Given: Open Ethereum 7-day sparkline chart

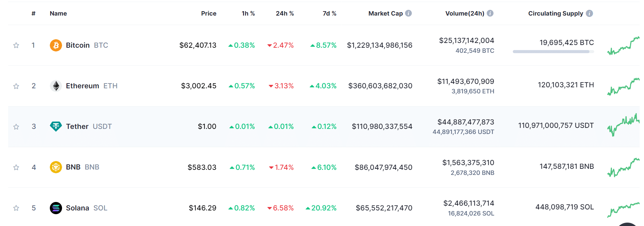Looking at the screenshot, I should [x=623, y=86].
